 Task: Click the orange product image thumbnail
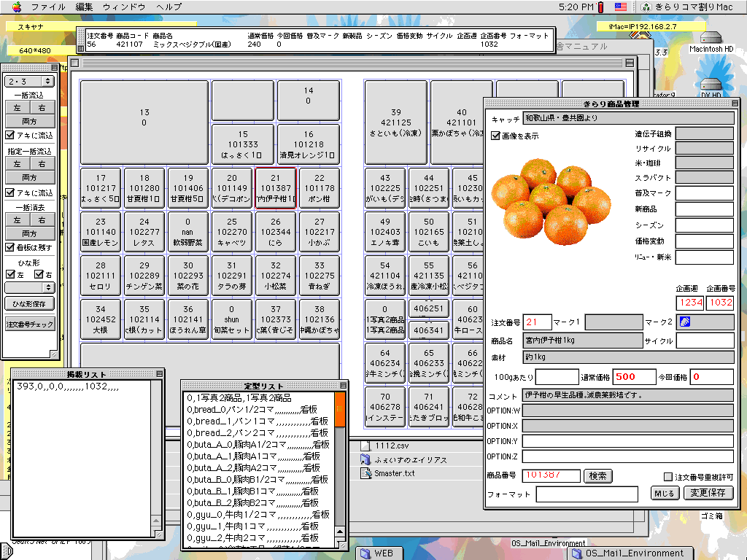point(551,201)
